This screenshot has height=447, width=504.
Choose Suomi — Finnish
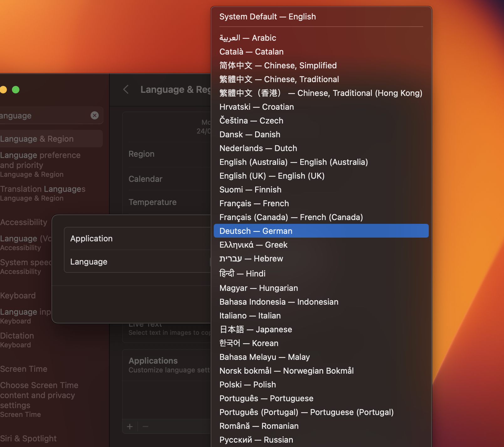click(321, 190)
